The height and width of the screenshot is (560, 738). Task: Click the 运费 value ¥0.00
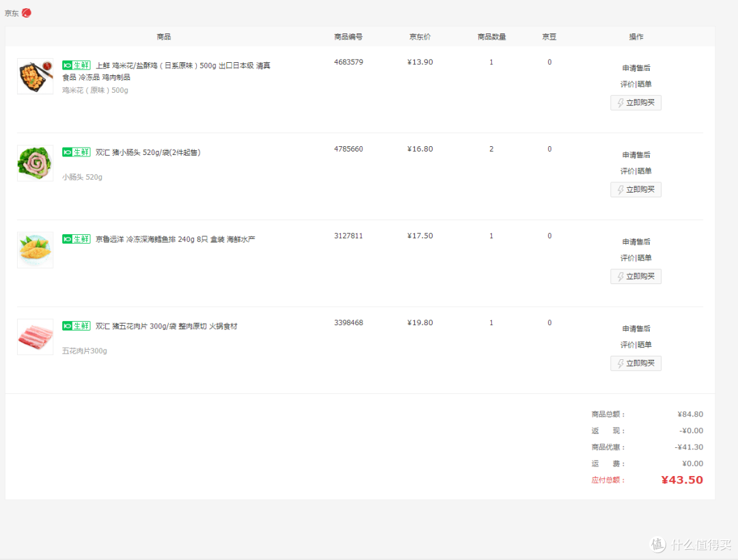pos(692,464)
